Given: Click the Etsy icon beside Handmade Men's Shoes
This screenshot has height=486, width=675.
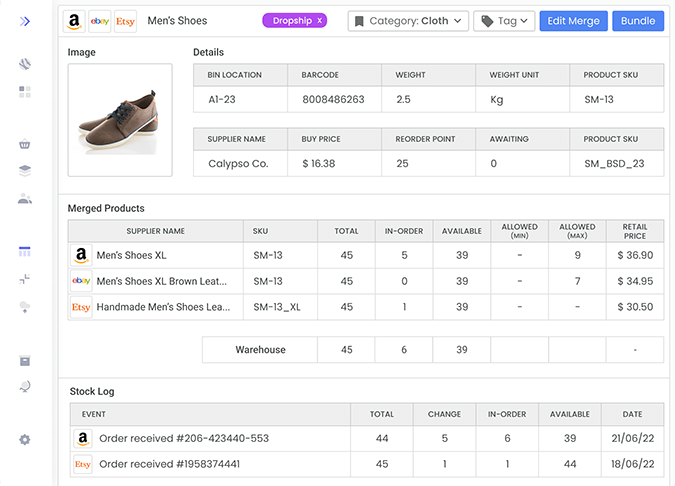Looking at the screenshot, I should [x=81, y=306].
